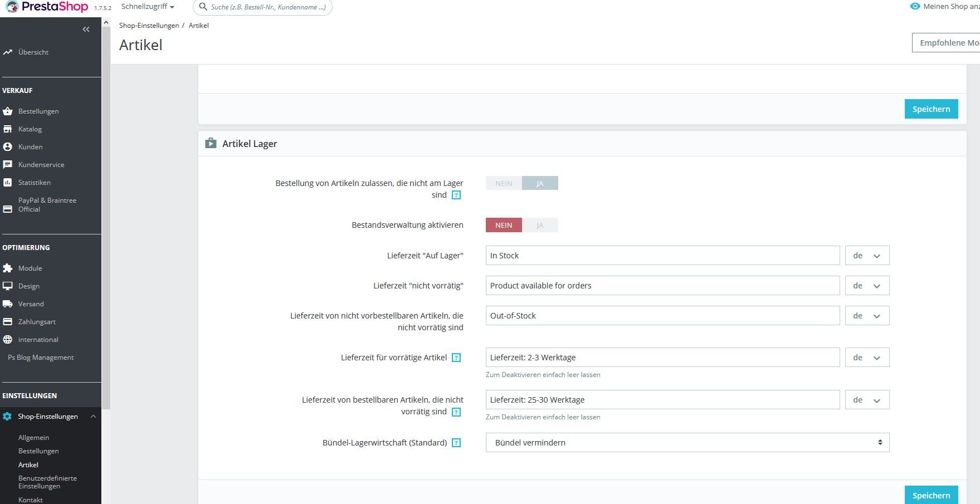Click the eye icon beside Meinen Shop

pos(915,7)
